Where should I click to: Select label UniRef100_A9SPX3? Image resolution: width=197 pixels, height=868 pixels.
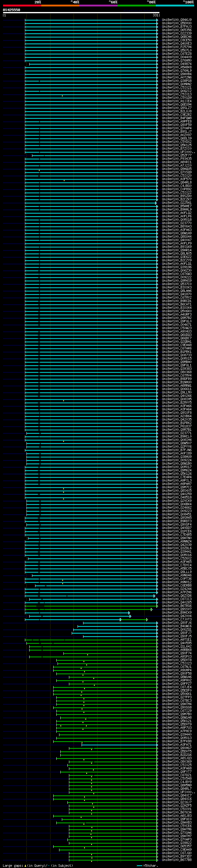177,656
